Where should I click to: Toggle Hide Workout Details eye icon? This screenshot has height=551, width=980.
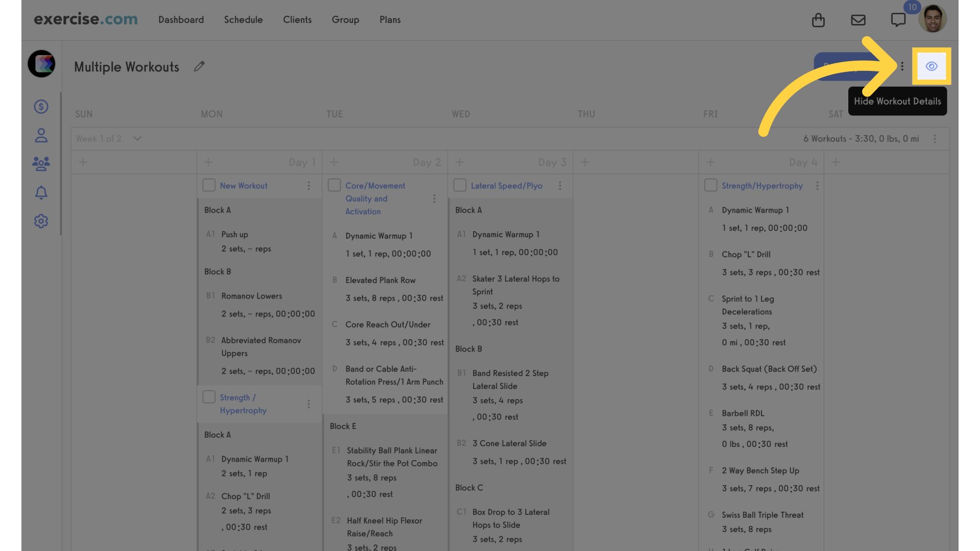[x=931, y=66]
